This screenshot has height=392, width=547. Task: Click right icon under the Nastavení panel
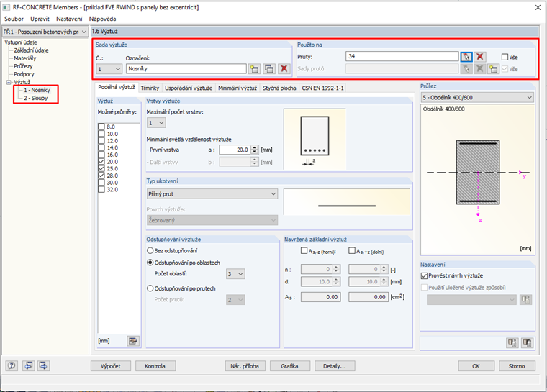coord(527,342)
